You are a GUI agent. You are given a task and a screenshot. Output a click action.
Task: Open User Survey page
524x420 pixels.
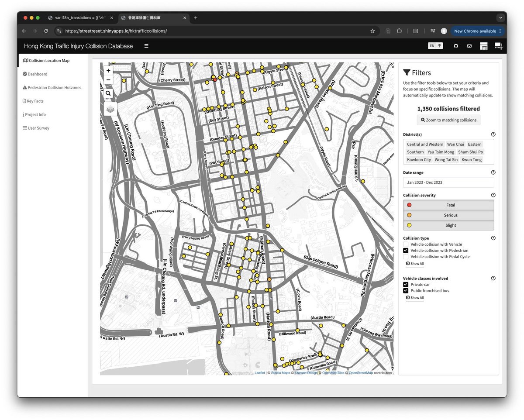coord(36,128)
